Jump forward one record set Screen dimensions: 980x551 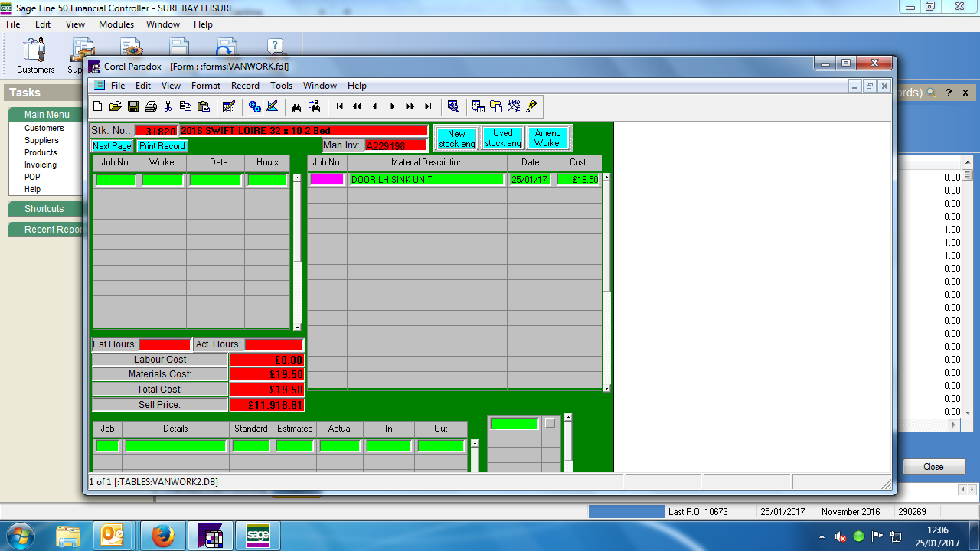(x=410, y=106)
